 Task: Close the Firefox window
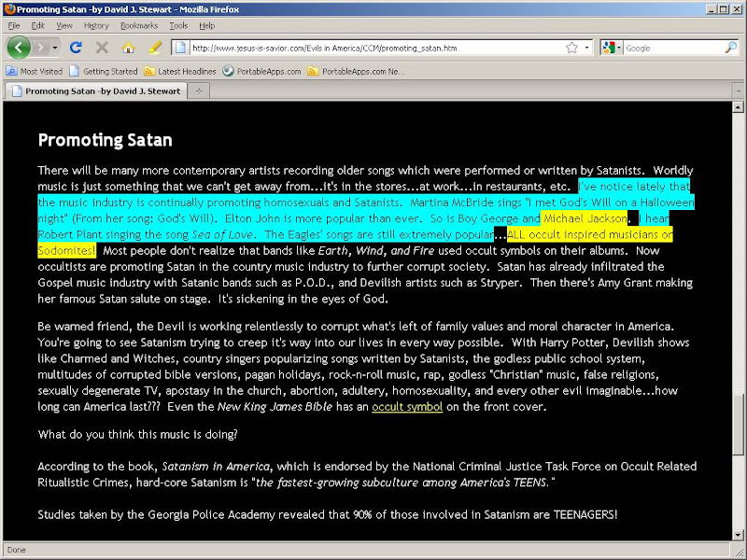coord(737,9)
